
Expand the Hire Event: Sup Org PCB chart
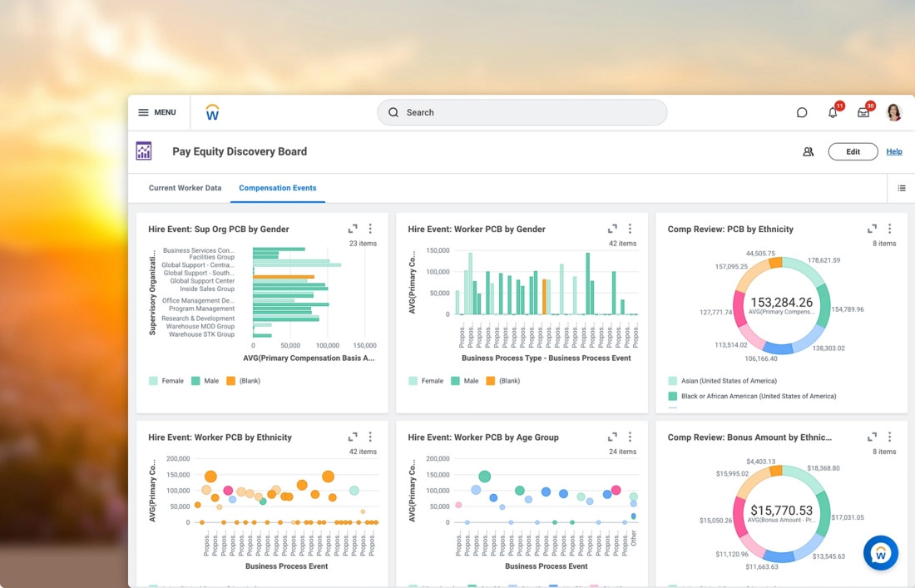click(x=352, y=227)
